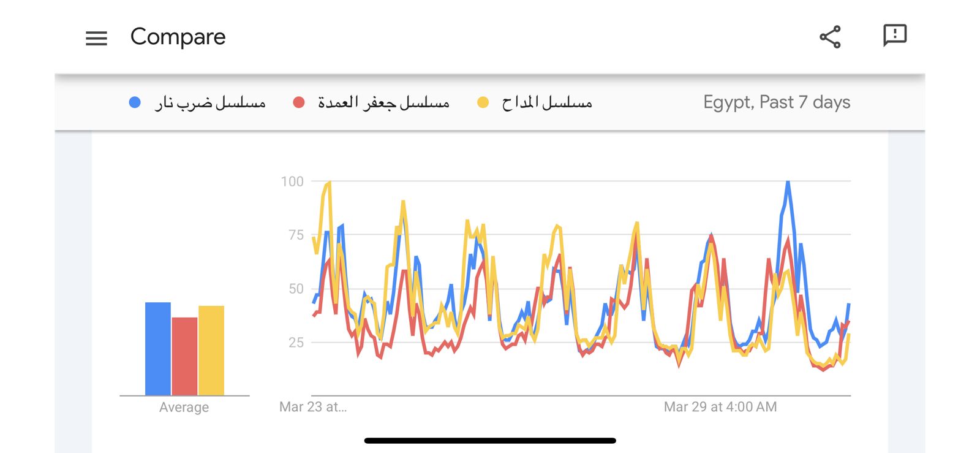Select the search term مسلسل ضرب نار
980x453 pixels.
[210, 102]
